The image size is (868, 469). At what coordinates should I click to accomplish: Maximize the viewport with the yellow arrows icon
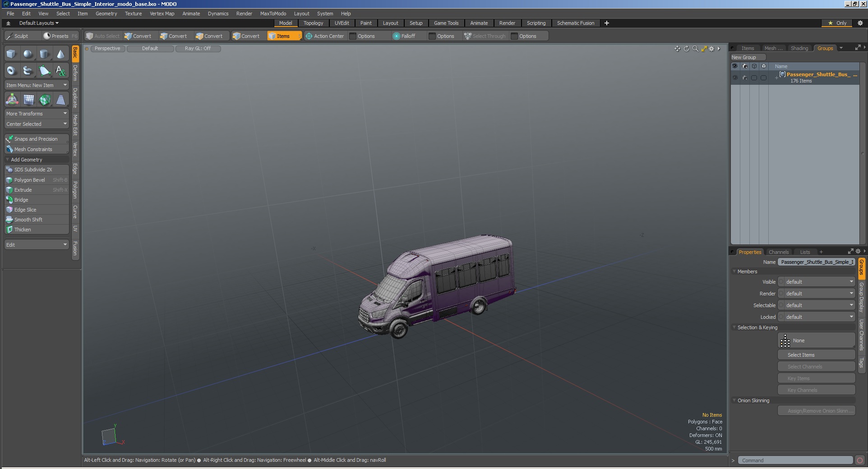click(704, 49)
